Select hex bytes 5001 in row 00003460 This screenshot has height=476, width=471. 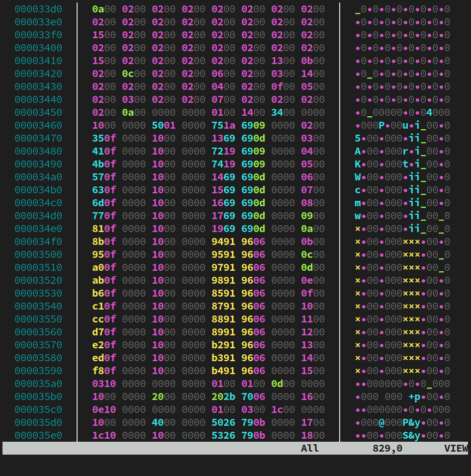[x=164, y=125]
